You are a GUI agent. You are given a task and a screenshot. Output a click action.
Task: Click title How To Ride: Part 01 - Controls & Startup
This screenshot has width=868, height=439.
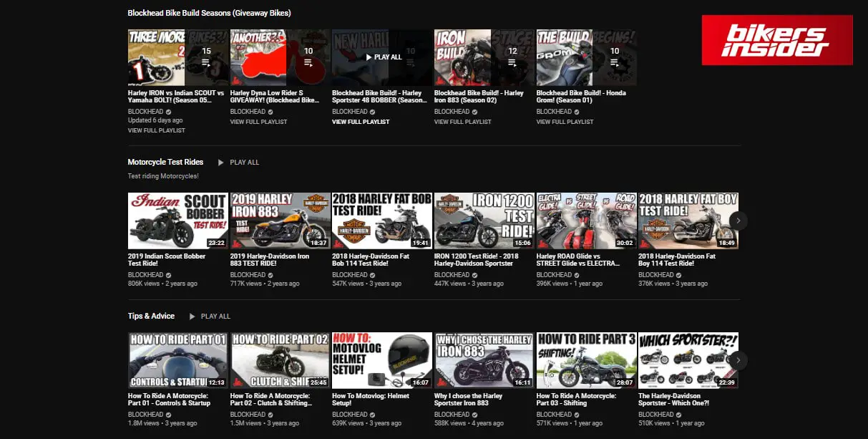[x=169, y=400]
